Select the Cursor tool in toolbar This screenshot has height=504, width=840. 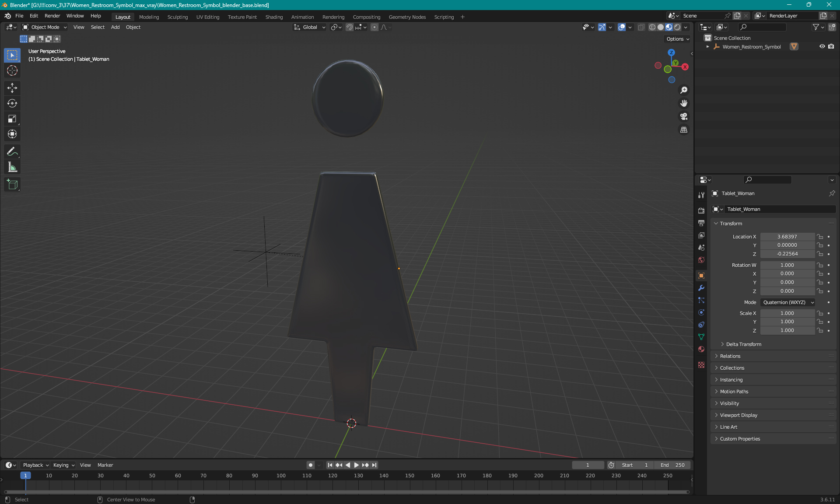(12, 70)
